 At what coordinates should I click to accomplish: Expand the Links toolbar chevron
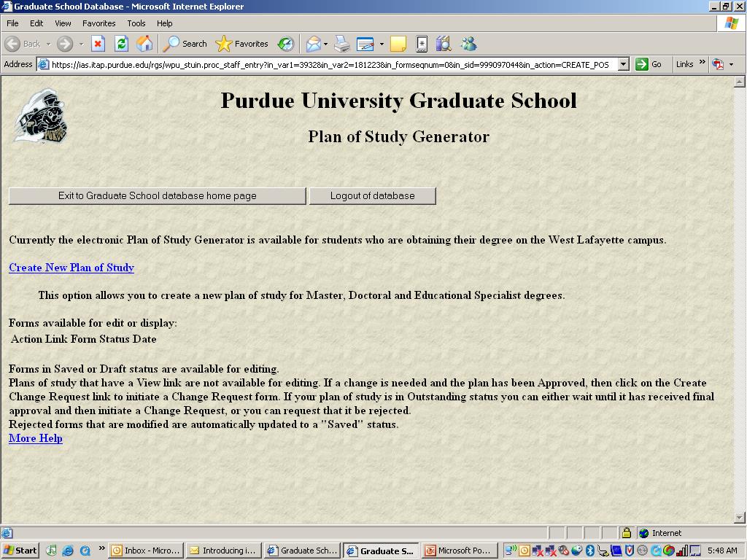[703, 63]
